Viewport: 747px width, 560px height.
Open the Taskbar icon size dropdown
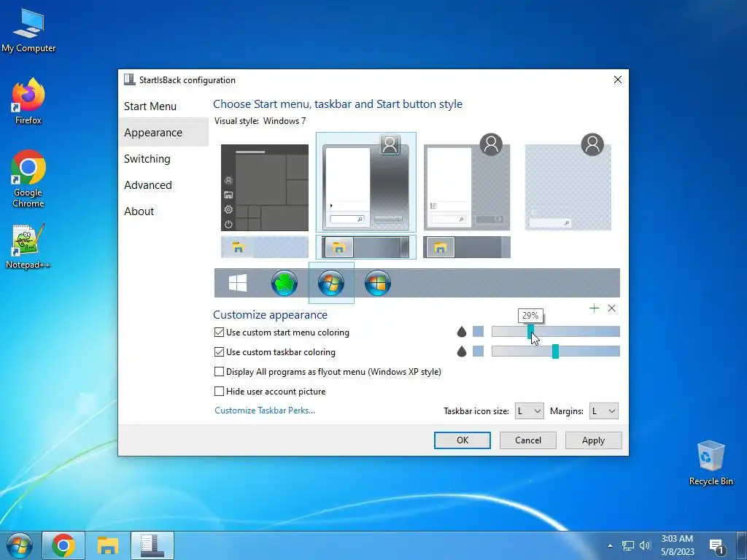click(x=530, y=411)
